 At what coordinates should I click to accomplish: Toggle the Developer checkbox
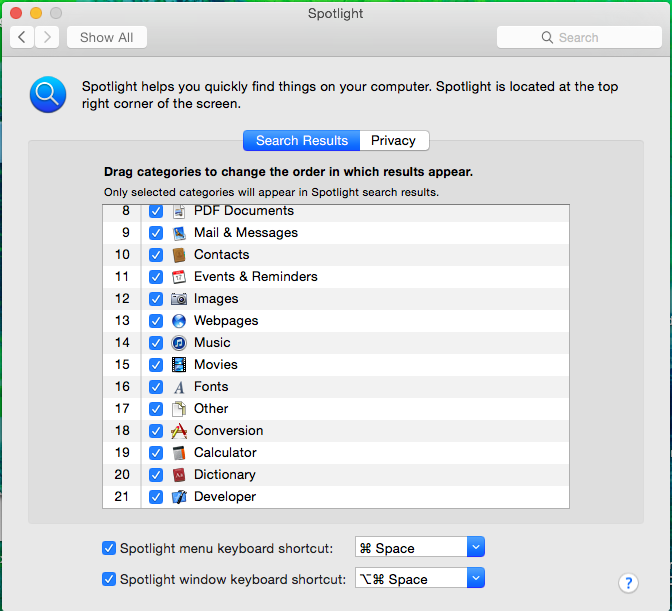coord(156,497)
